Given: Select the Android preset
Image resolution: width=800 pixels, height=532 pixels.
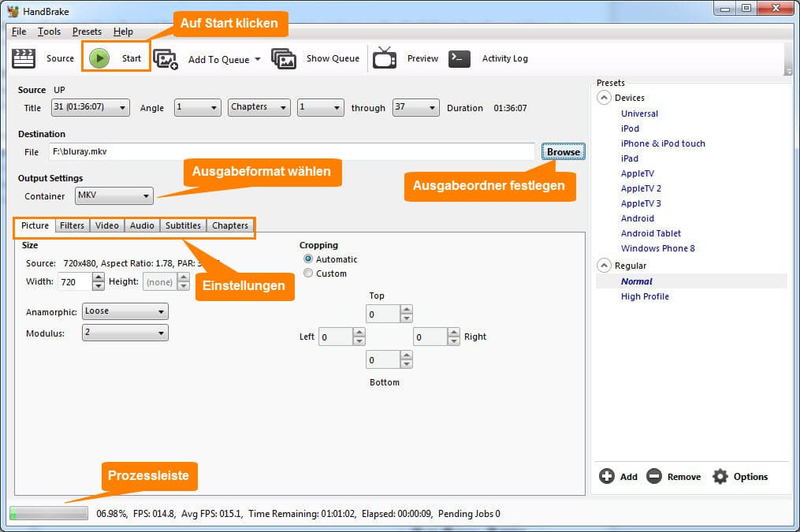Looking at the screenshot, I should [x=638, y=218].
